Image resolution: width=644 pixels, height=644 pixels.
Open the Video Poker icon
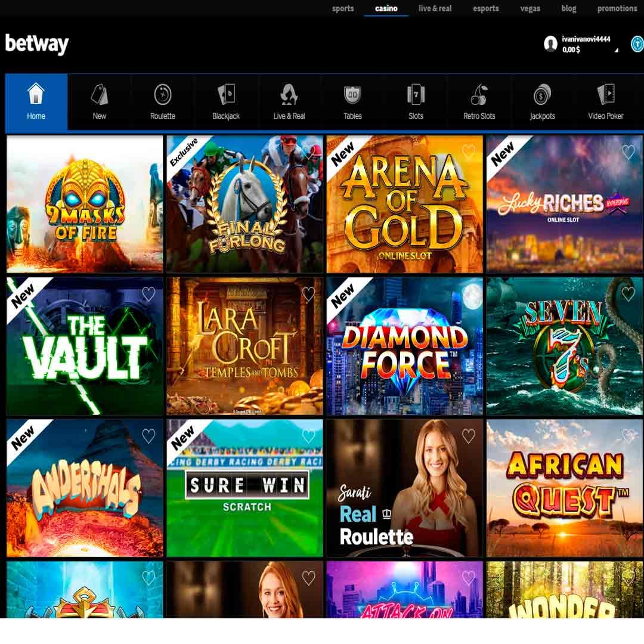[606, 94]
